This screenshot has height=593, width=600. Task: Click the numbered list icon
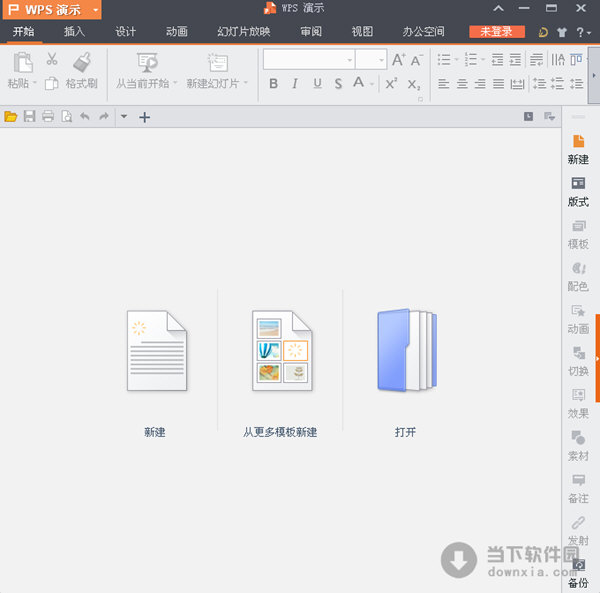pyautogui.click(x=471, y=60)
